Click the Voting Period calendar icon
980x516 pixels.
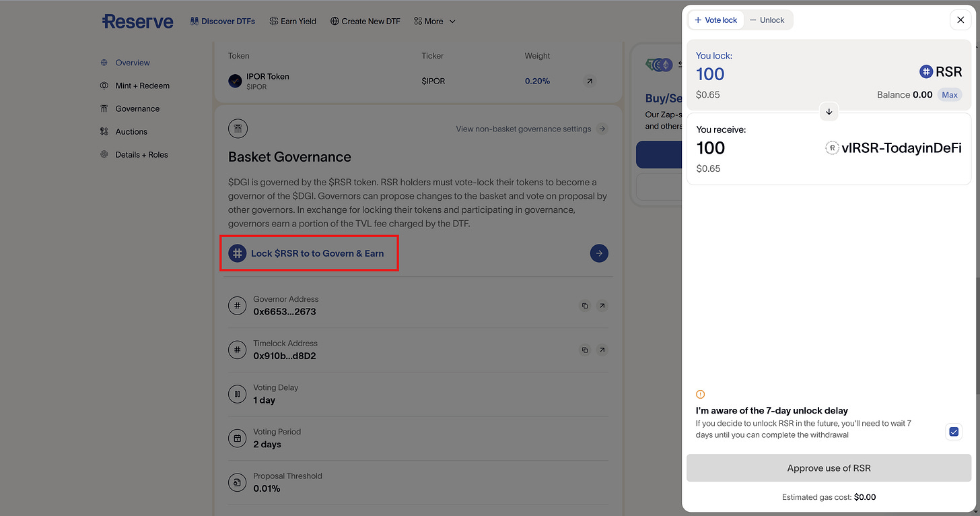237,439
